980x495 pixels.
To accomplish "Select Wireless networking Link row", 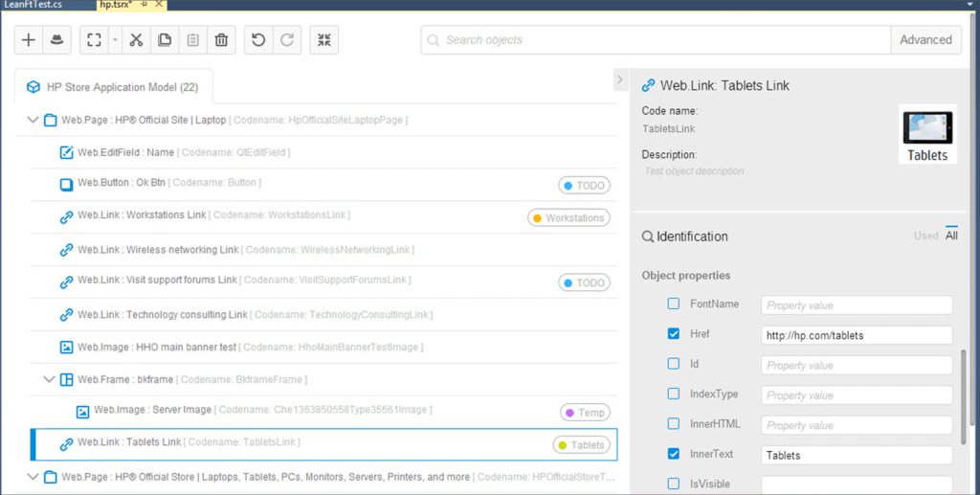I will tap(323, 249).
